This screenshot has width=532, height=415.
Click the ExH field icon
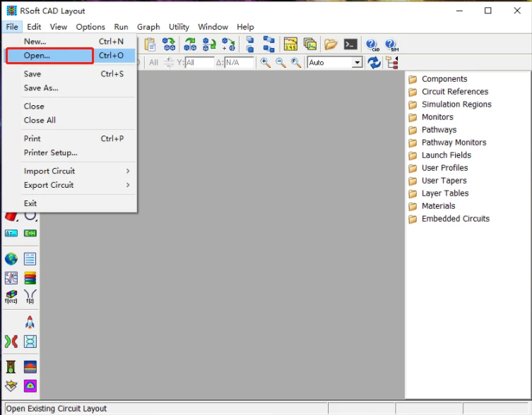(30, 234)
